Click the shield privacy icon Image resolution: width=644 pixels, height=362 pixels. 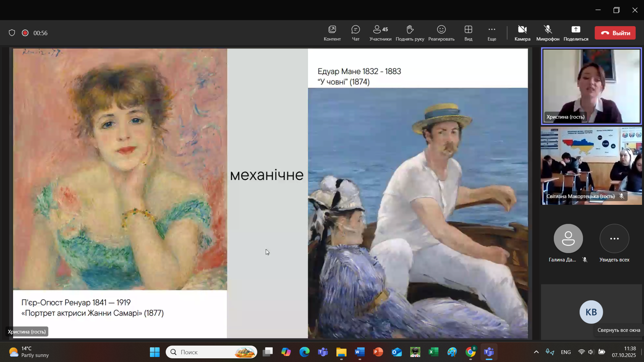12,33
